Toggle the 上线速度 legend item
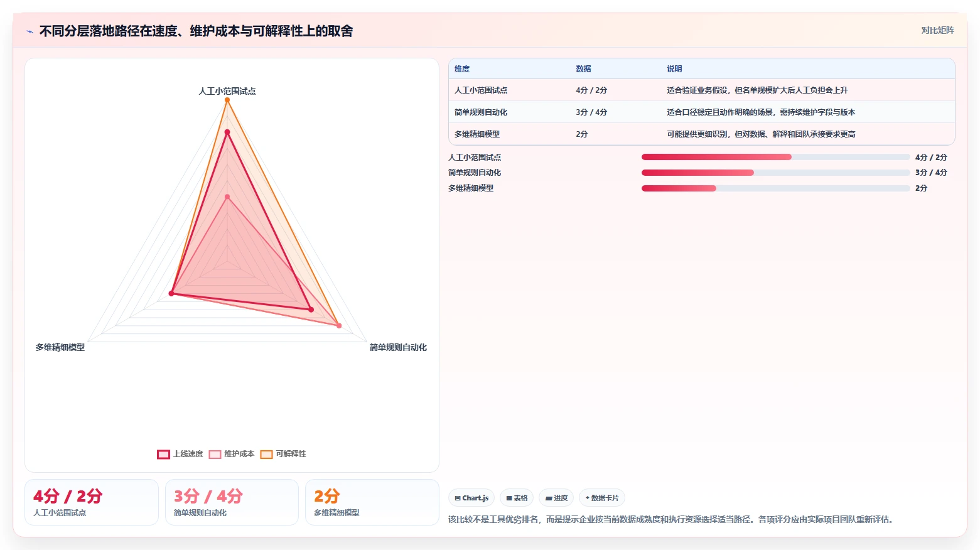This screenshot has height=550, width=980. pos(180,454)
